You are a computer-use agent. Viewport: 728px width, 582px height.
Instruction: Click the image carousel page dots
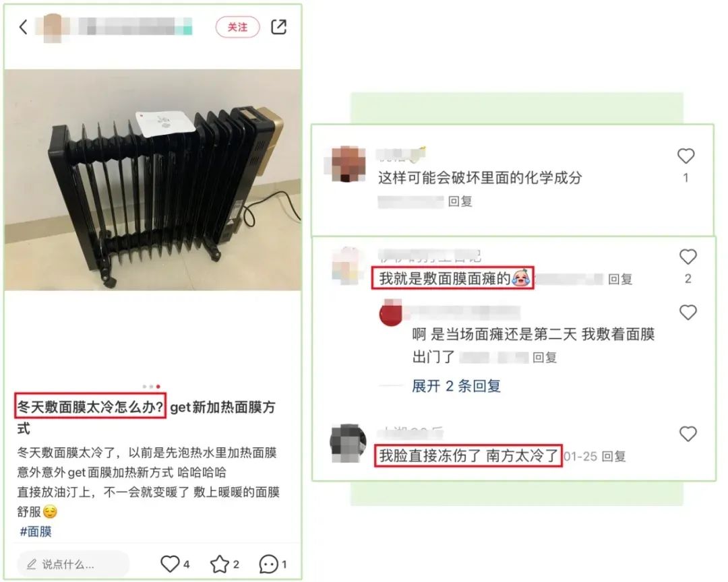click(152, 387)
